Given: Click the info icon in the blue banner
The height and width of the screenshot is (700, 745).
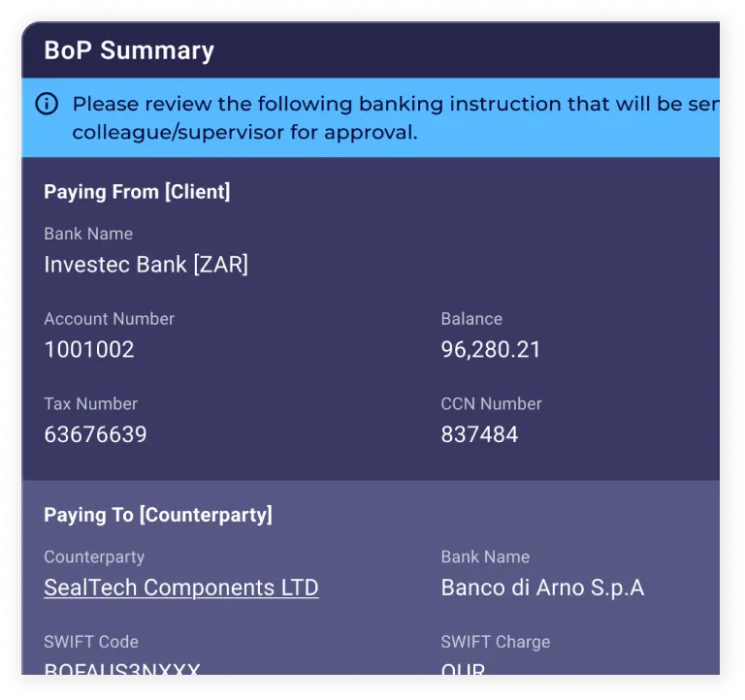Looking at the screenshot, I should (x=47, y=105).
